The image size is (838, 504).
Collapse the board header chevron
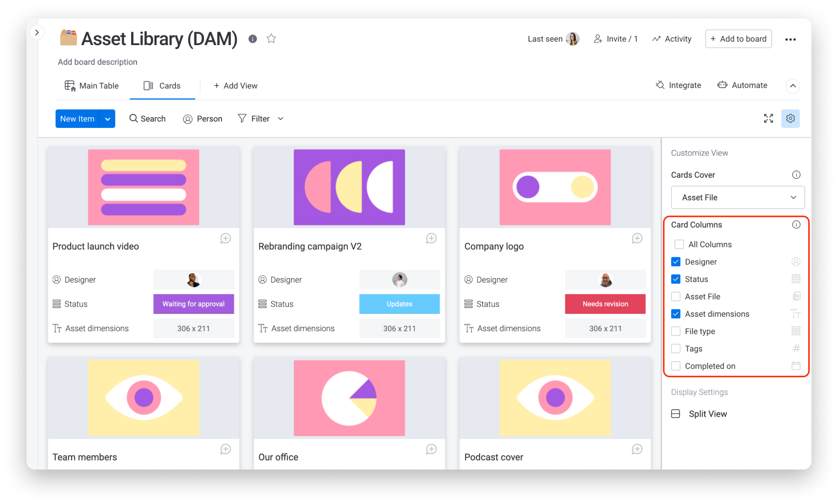(x=793, y=86)
